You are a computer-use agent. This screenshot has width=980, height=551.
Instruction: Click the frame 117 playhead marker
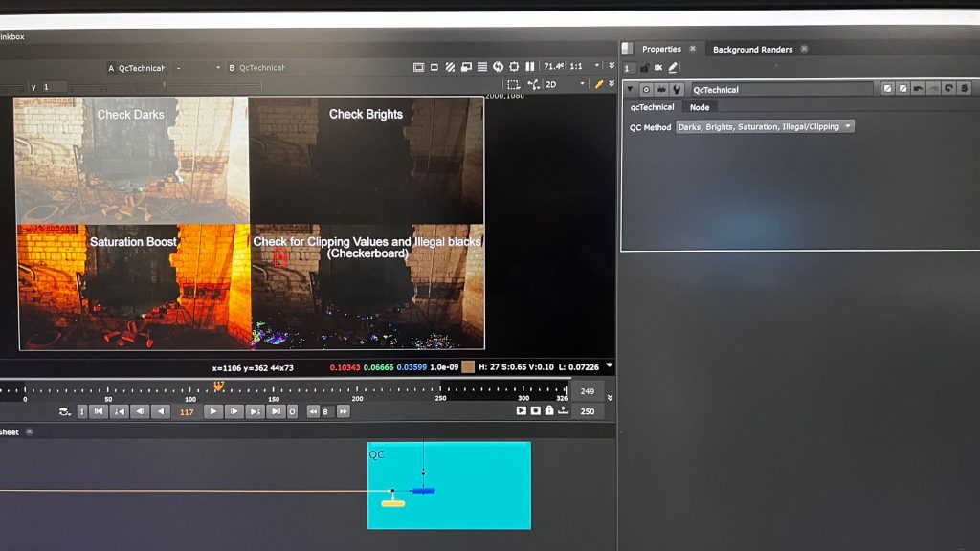(x=218, y=386)
